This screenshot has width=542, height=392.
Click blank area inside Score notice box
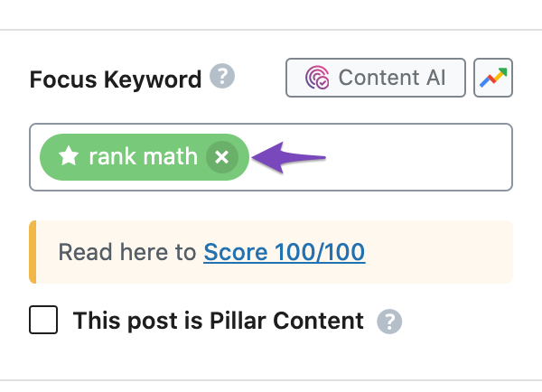[x=439, y=252]
